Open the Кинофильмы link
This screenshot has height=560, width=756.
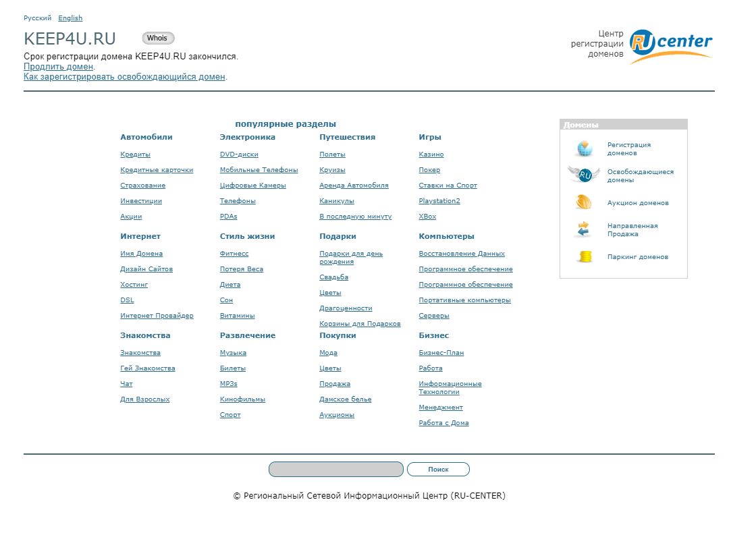(242, 399)
